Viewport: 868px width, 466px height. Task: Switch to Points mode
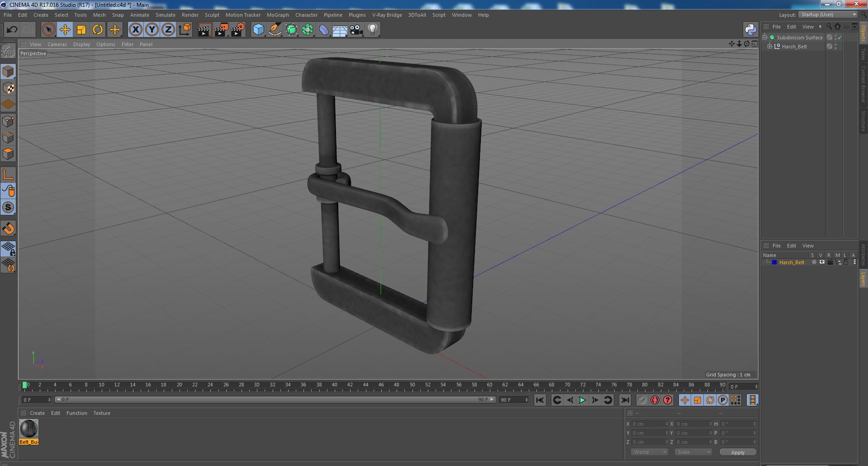(8, 121)
